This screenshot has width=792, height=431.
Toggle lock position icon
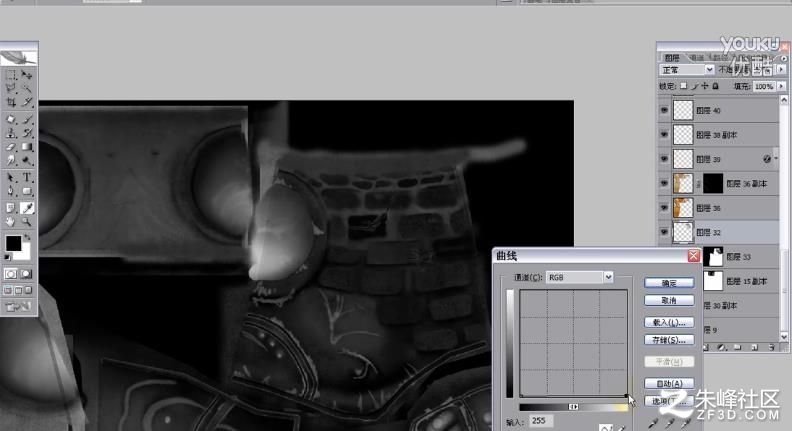(705, 86)
